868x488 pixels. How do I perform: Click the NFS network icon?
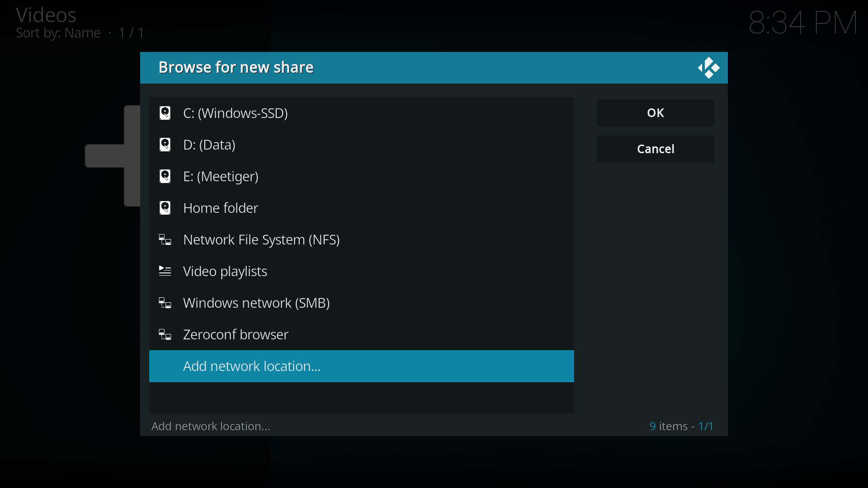(x=165, y=240)
